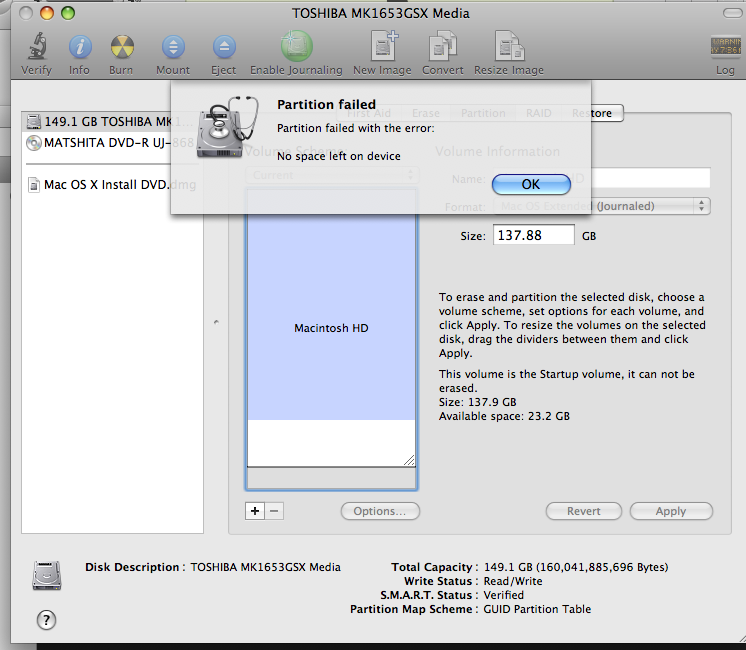Screen dimensions: 746x650
Task: Click the 'GUID Partition Table' value
Action: tap(537, 609)
